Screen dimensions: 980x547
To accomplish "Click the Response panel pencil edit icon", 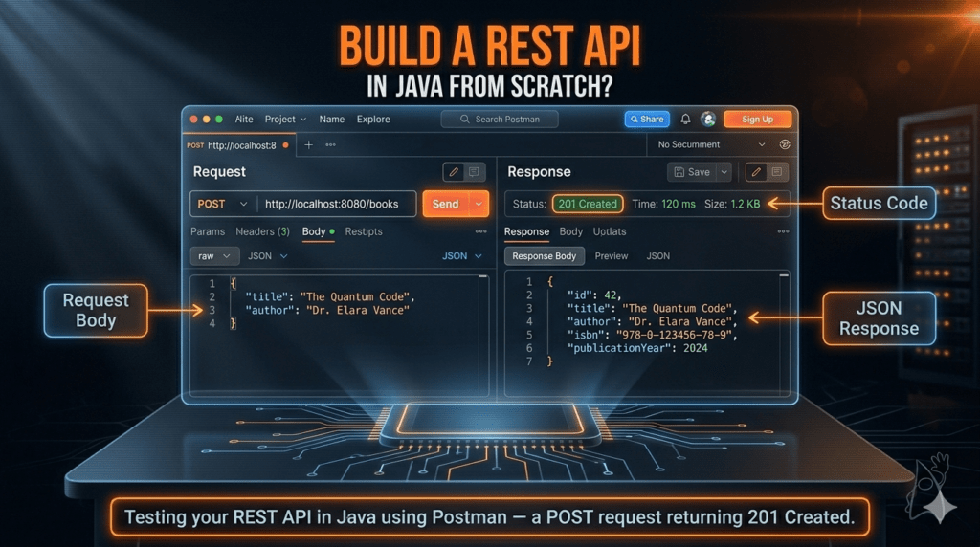I will tap(756, 172).
